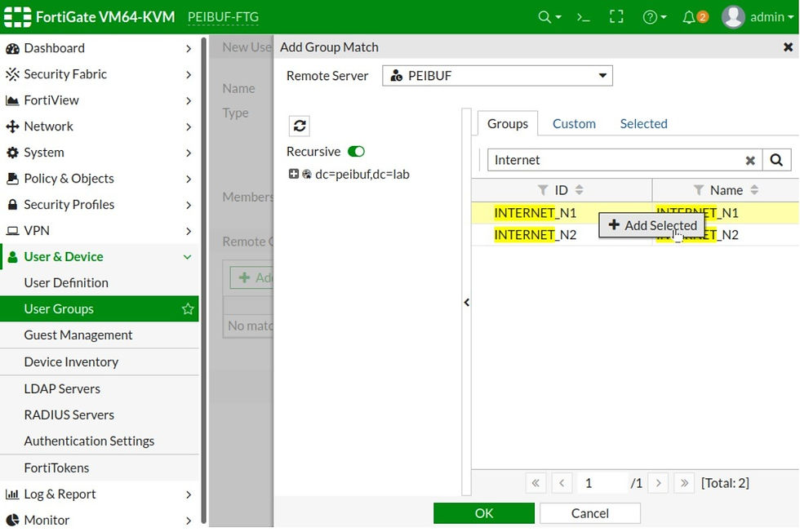
Task: Choose Add Selected context menu item
Action: [652, 225]
